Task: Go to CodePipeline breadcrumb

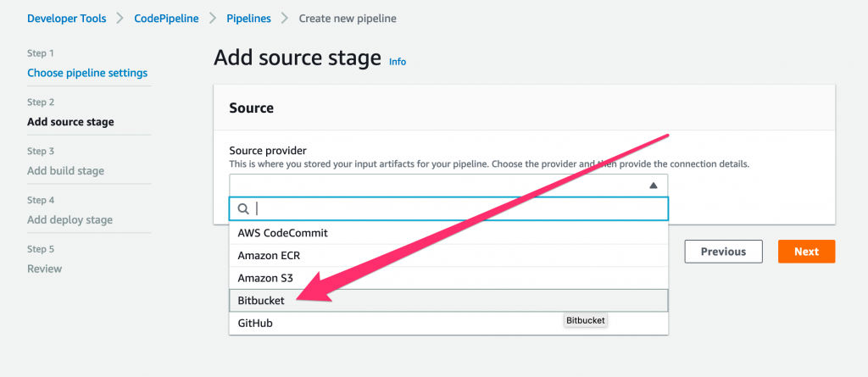Action: (x=166, y=19)
